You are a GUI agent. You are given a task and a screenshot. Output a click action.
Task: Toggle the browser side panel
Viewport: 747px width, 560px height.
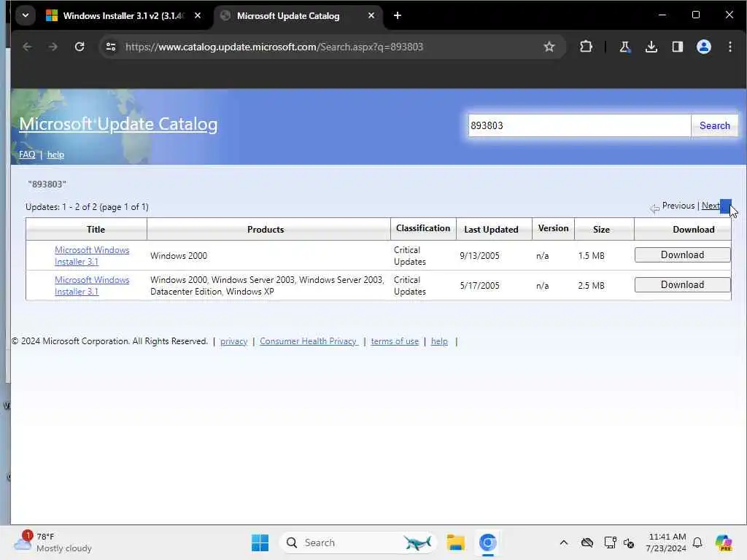(x=678, y=47)
